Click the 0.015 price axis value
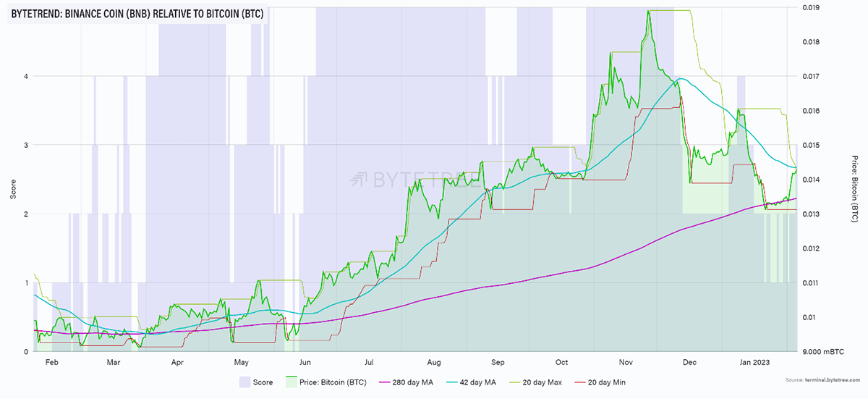The height and width of the screenshot is (399, 868). click(x=812, y=145)
